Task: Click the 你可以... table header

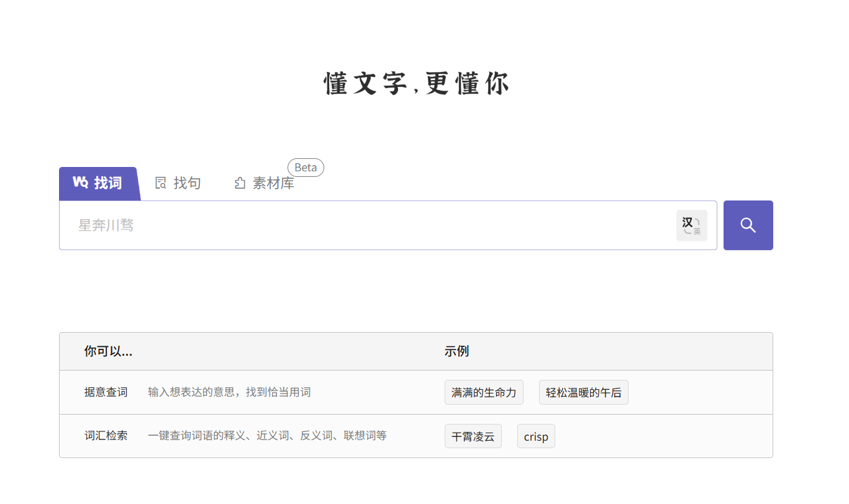Action: tap(109, 351)
